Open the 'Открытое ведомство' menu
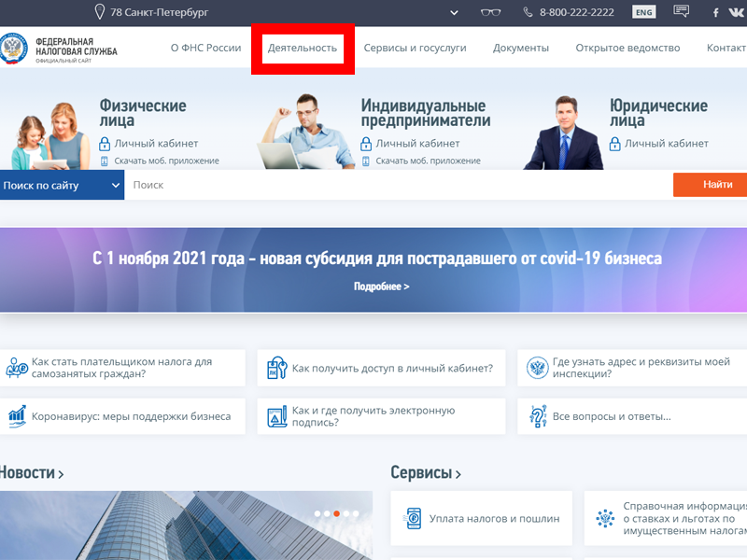747x560 pixels. click(x=627, y=49)
